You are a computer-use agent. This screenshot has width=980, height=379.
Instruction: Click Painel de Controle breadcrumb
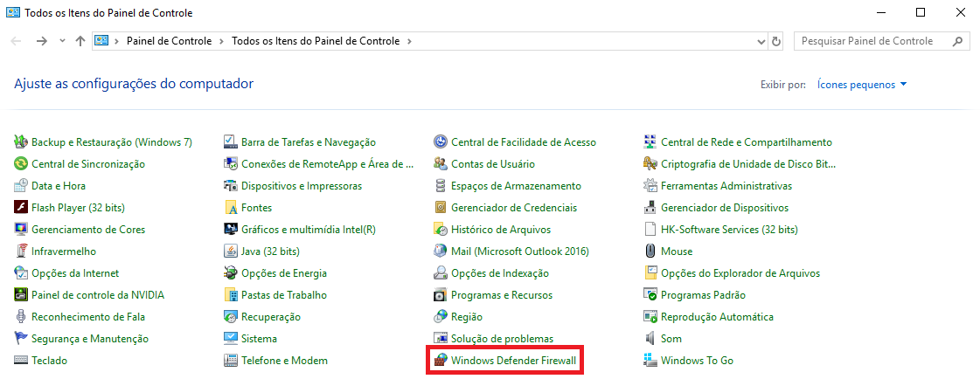170,41
